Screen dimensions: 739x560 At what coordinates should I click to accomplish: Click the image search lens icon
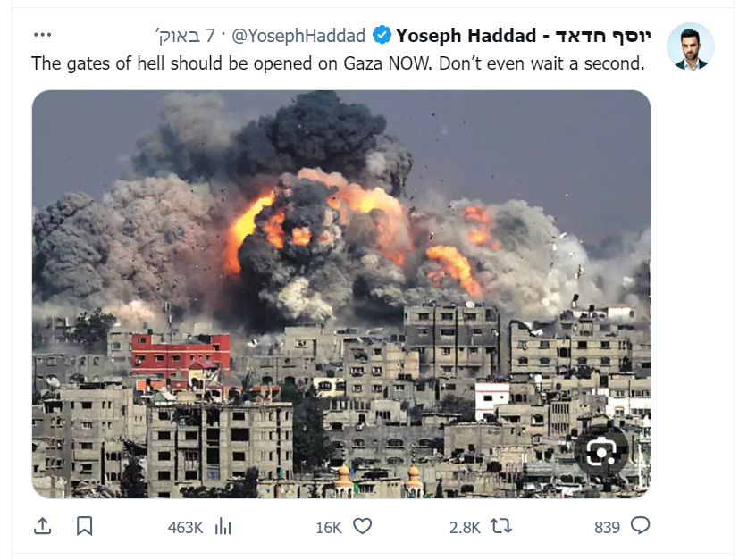click(x=600, y=452)
